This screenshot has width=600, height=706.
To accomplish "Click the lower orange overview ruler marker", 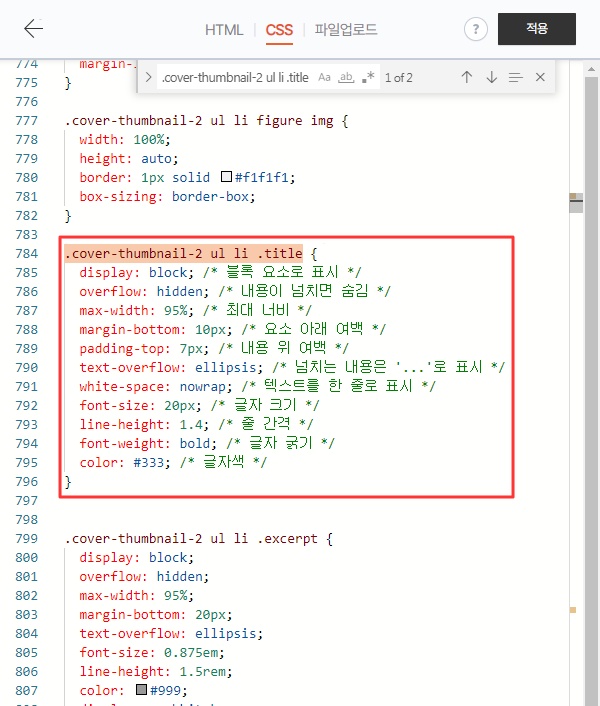I will 573,610.
